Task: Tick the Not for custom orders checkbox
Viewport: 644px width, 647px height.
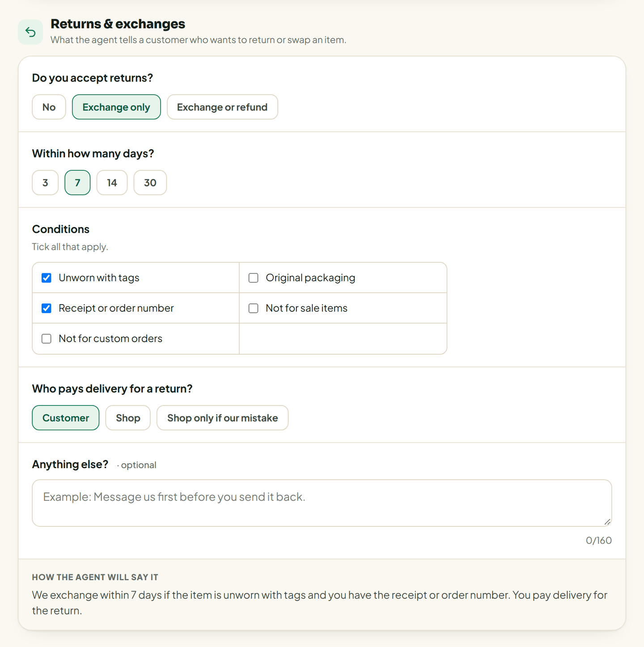Action: (47, 338)
